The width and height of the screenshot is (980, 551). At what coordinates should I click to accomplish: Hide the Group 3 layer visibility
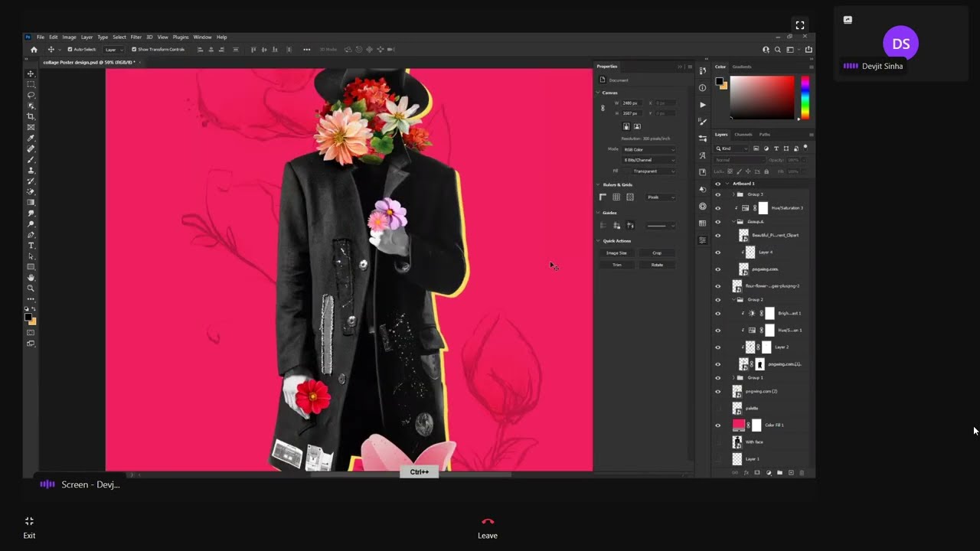(717, 194)
